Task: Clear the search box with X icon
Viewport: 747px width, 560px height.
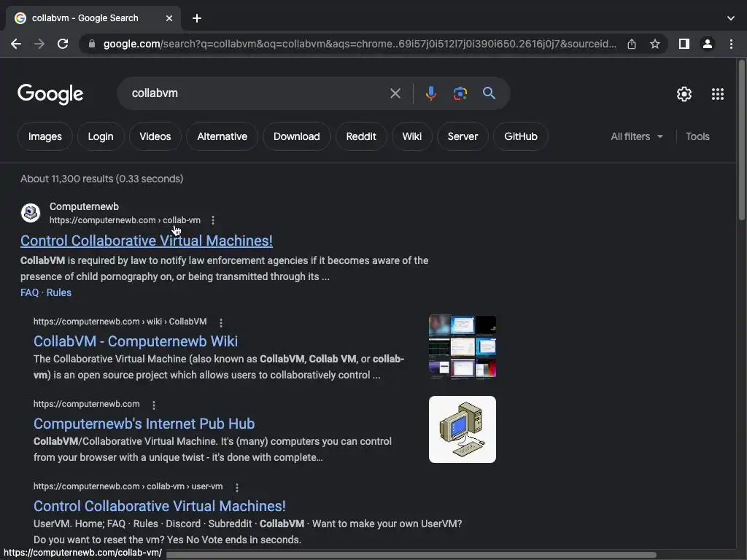Action: pyautogui.click(x=395, y=93)
